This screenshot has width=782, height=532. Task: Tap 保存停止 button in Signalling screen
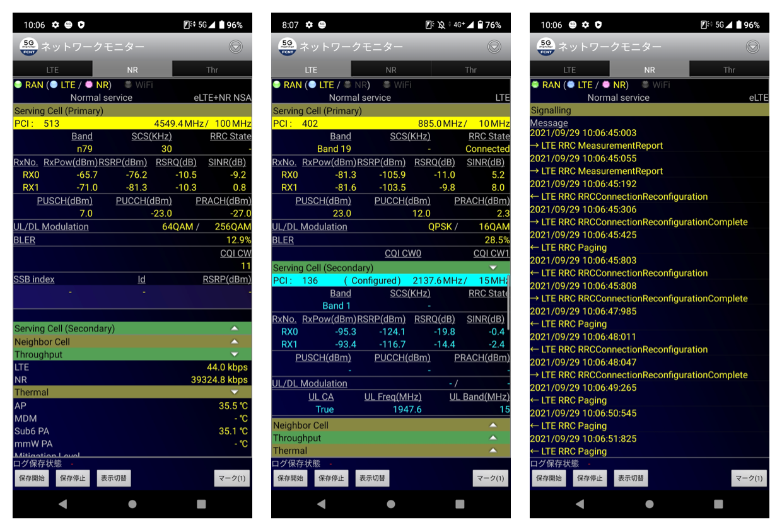click(590, 478)
